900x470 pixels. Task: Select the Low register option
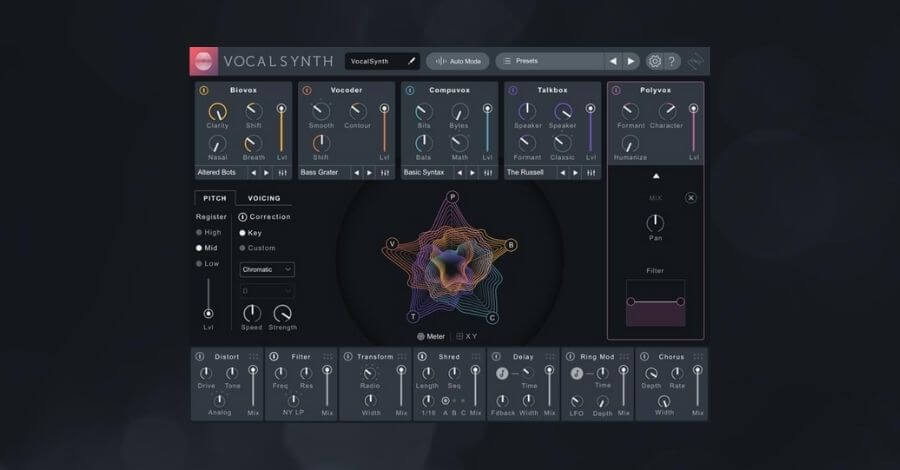(x=207, y=263)
